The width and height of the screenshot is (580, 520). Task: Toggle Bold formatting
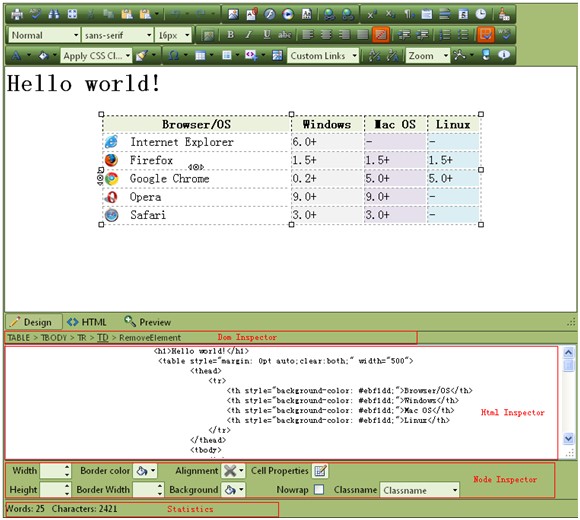pyautogui.click(x=230, y=35)
